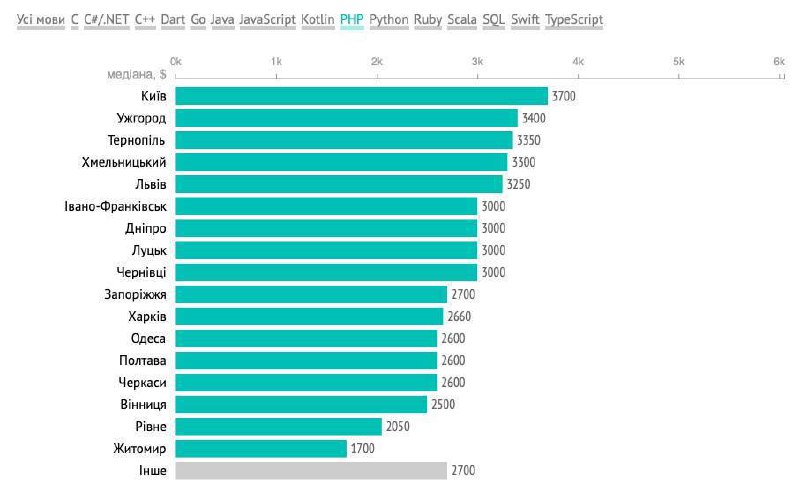Viewport: 800px width, 491px height.
Task: Click the Житомир bar with 1700
Action: [x=261, y=449]
